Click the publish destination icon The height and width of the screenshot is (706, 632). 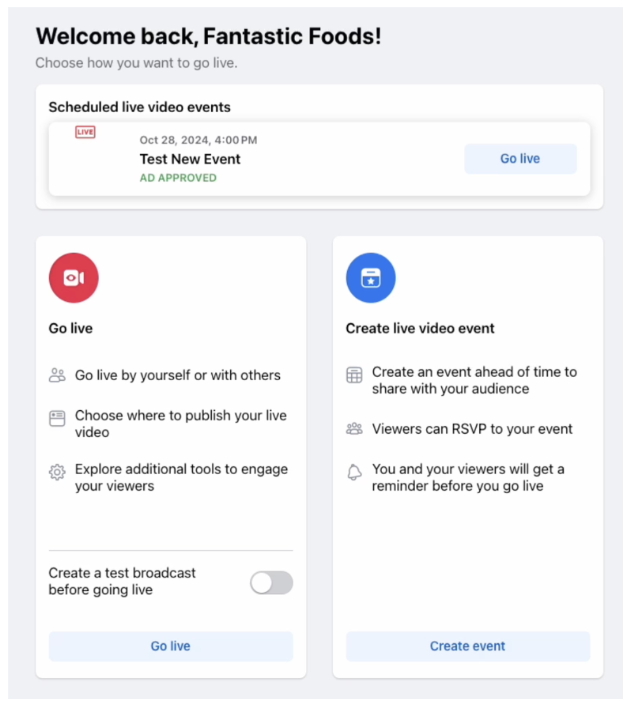point(57,418)
